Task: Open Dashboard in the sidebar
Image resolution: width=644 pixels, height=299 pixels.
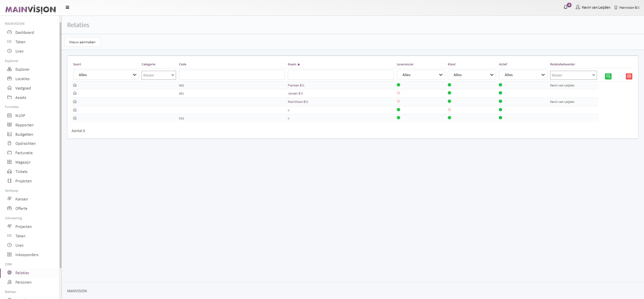Action: (24, 33)
